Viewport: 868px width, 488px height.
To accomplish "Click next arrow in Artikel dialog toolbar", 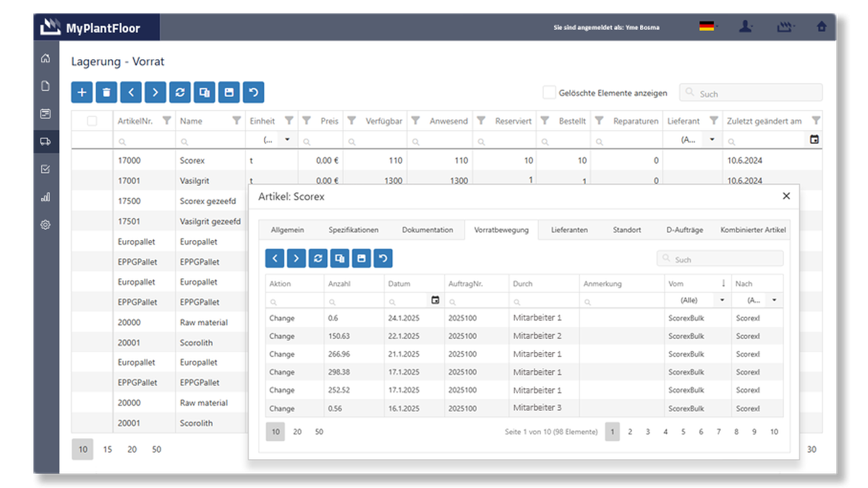I will coord(297,258).
